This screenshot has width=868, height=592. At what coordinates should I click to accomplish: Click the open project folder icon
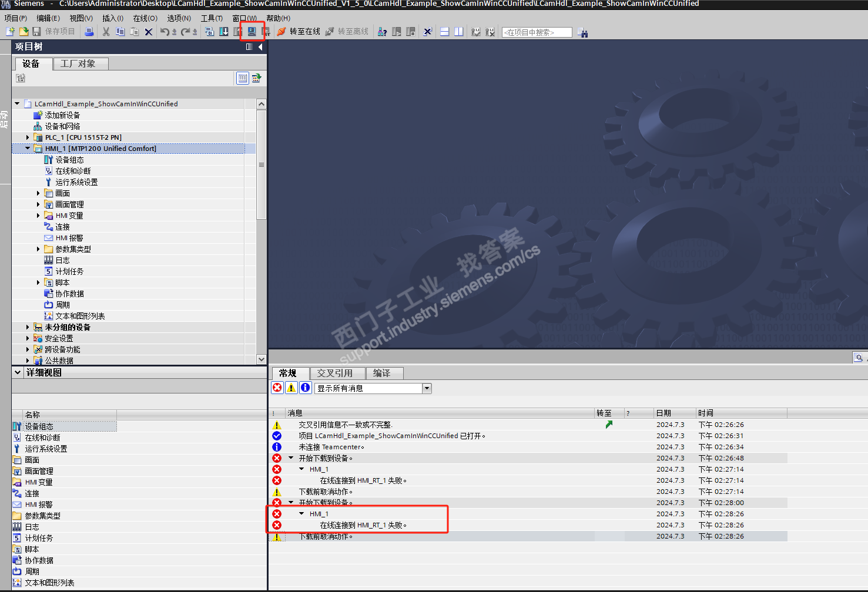click(24, 32)
